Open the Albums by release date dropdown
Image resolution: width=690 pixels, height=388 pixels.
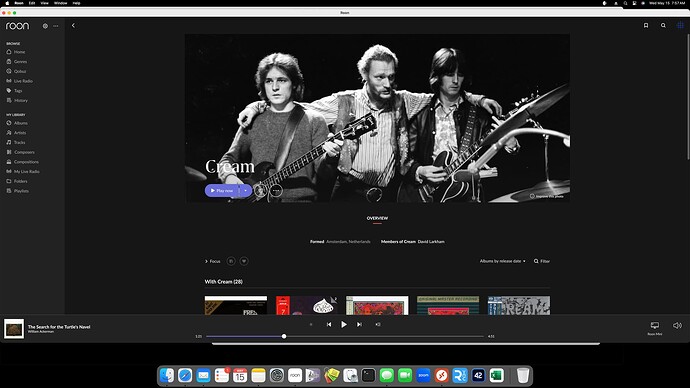(503, 261)
